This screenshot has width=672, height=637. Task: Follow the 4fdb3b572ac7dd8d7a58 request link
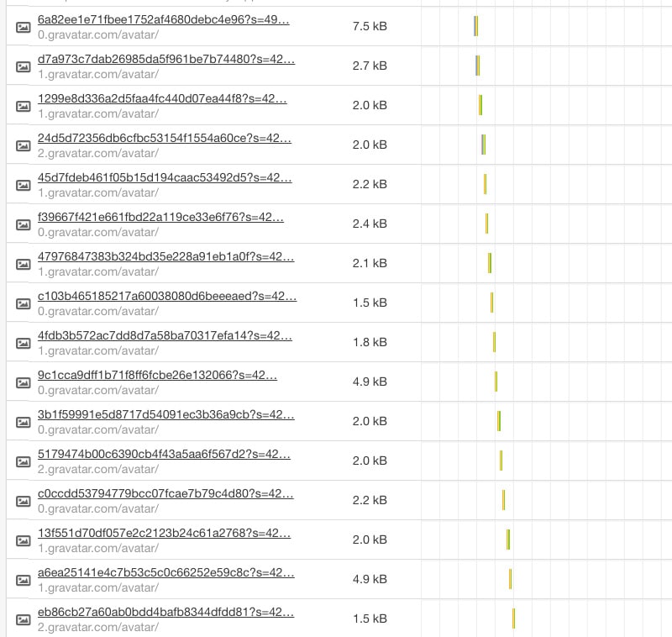165,335
